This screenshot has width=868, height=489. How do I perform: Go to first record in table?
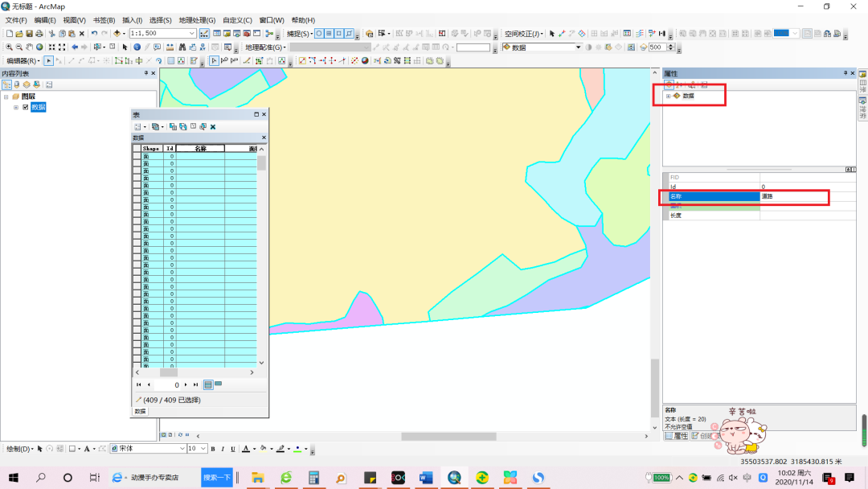[138, 384]
